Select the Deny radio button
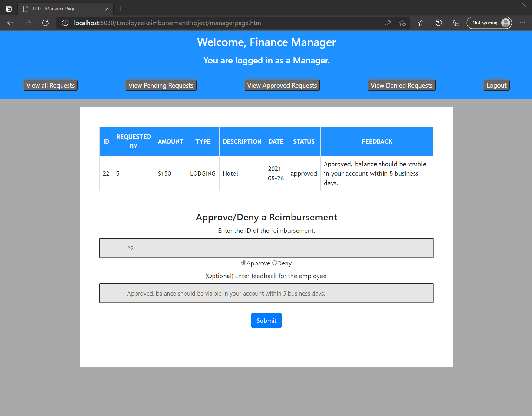532x416 pixels. (275, 263)
